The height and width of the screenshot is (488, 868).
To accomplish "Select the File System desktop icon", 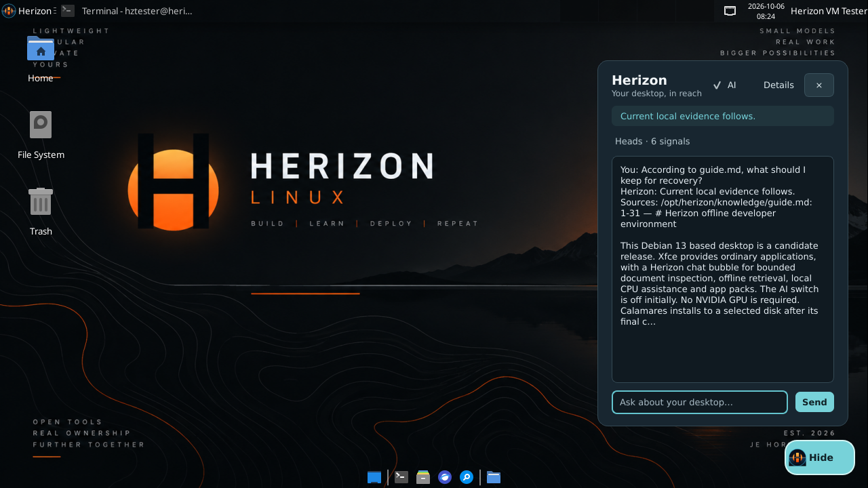I will [x=41, y=136].
